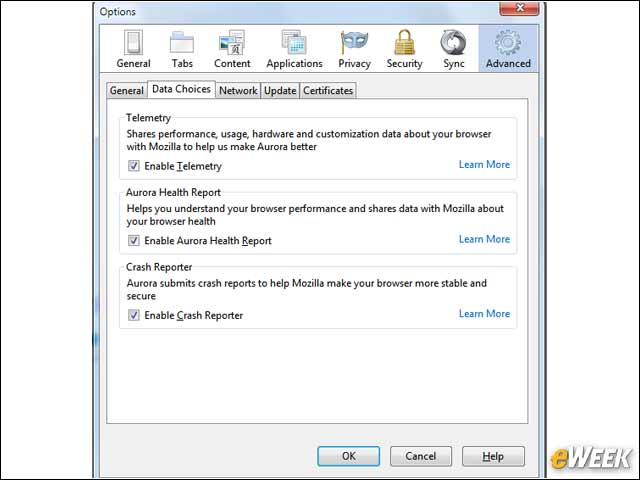
Task: Dismiss dialog with the Cancel button
Action: tap(421, 456)
